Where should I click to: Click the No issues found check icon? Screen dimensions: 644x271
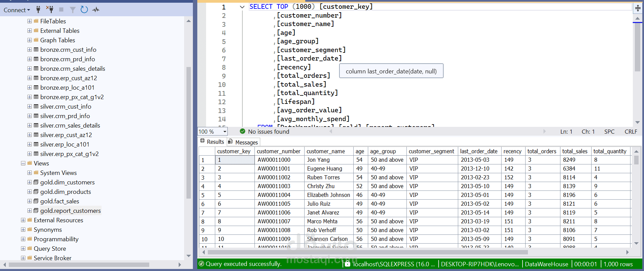point(242,131)
